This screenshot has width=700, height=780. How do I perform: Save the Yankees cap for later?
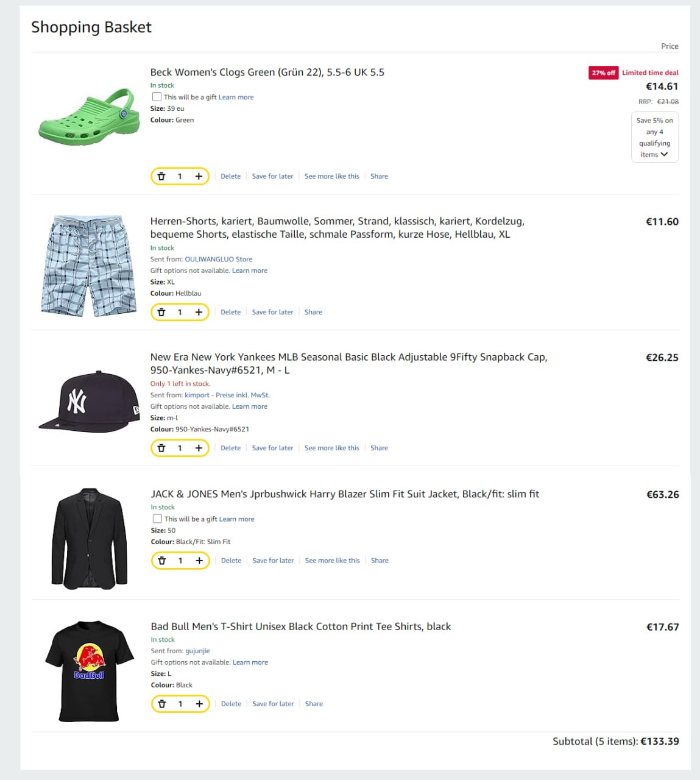[272, 448]
